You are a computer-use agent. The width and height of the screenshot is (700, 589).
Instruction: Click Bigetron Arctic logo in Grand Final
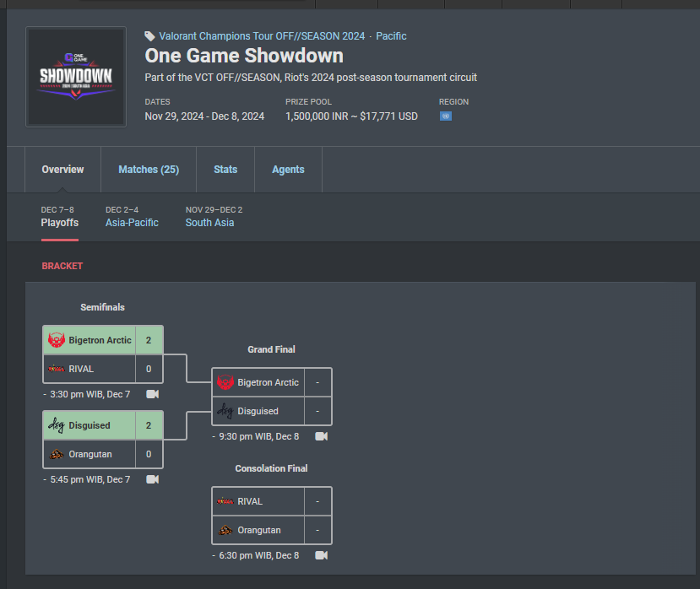[x=225, y=382]
